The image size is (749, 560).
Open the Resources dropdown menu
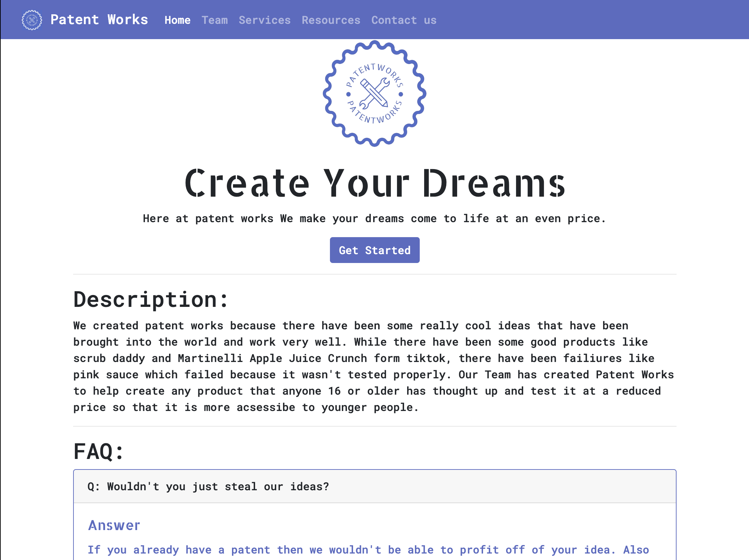(331, 20)
